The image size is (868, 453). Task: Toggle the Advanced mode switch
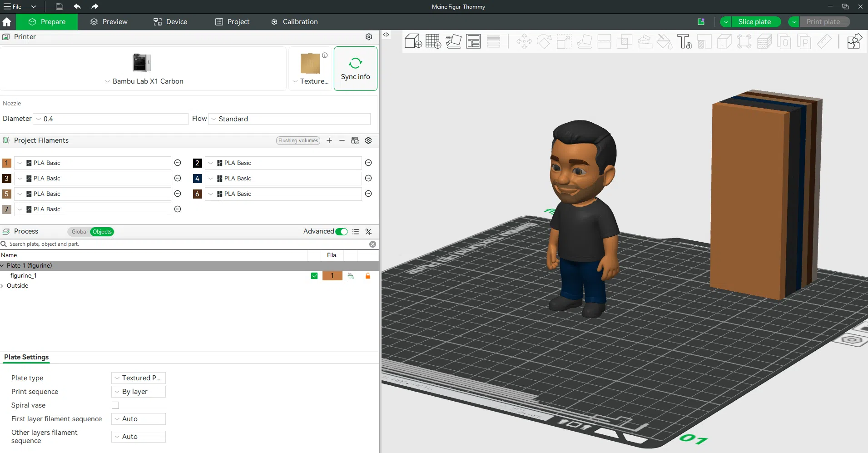click(x=341, y=232)
